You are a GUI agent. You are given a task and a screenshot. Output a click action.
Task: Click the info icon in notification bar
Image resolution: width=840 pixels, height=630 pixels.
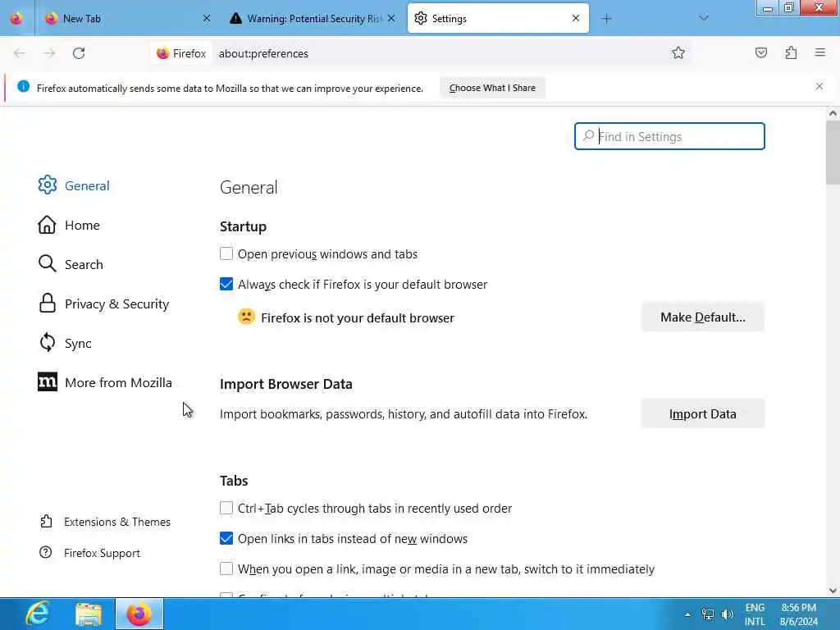[23, 86]
